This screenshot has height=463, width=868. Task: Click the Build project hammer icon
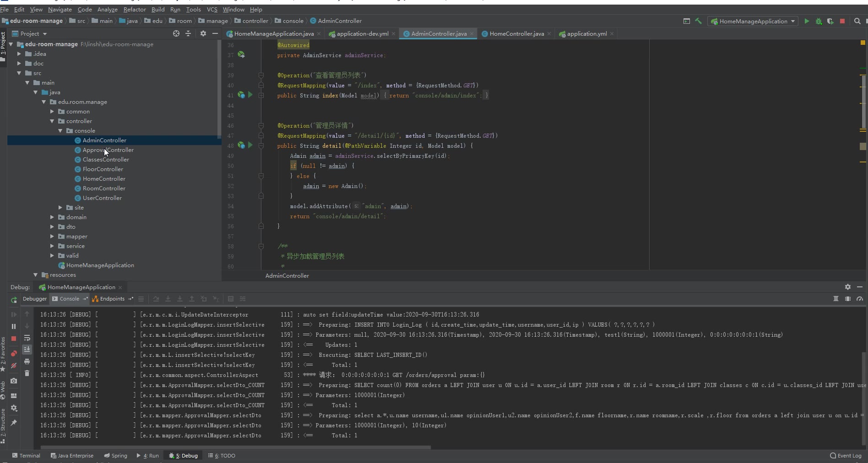pos(698,21)
